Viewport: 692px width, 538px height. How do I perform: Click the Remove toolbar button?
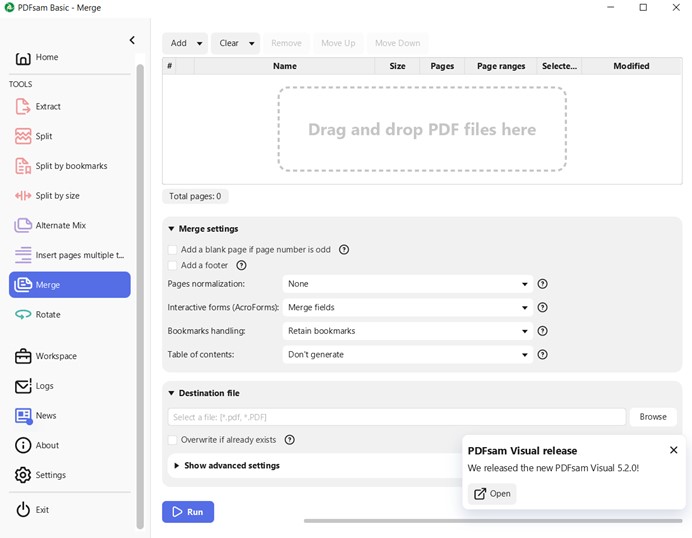[286, 43]
